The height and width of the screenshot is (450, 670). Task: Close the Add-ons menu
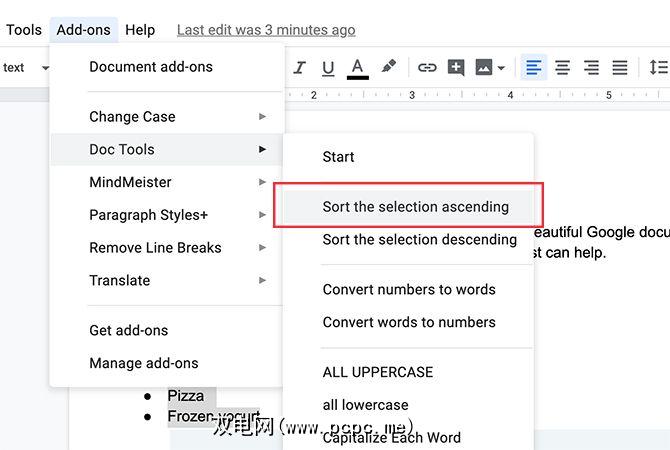tap(84, 30)
